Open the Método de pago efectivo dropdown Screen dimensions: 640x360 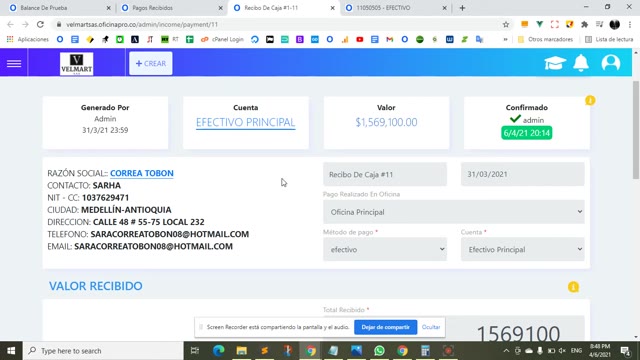385,249
